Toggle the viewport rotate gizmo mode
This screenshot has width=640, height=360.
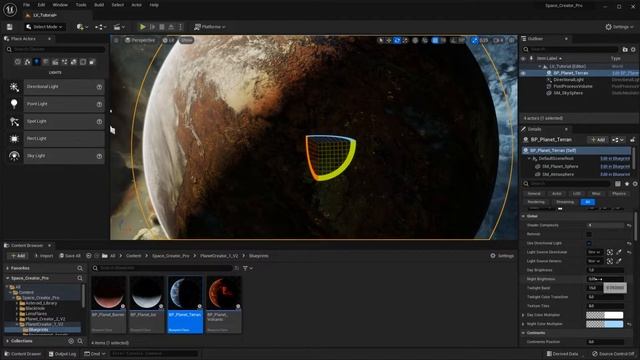click(397, 40)
